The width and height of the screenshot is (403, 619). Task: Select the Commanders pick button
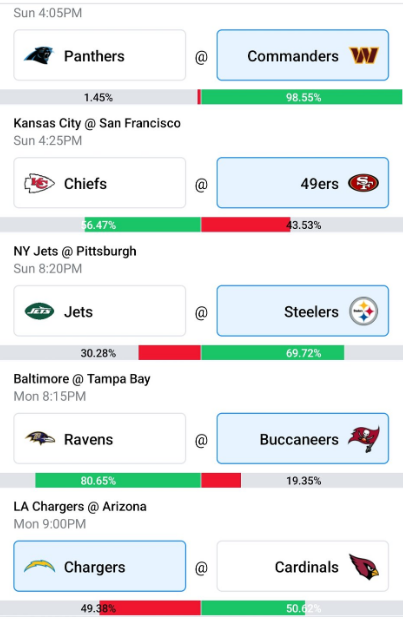click(303, 55)
